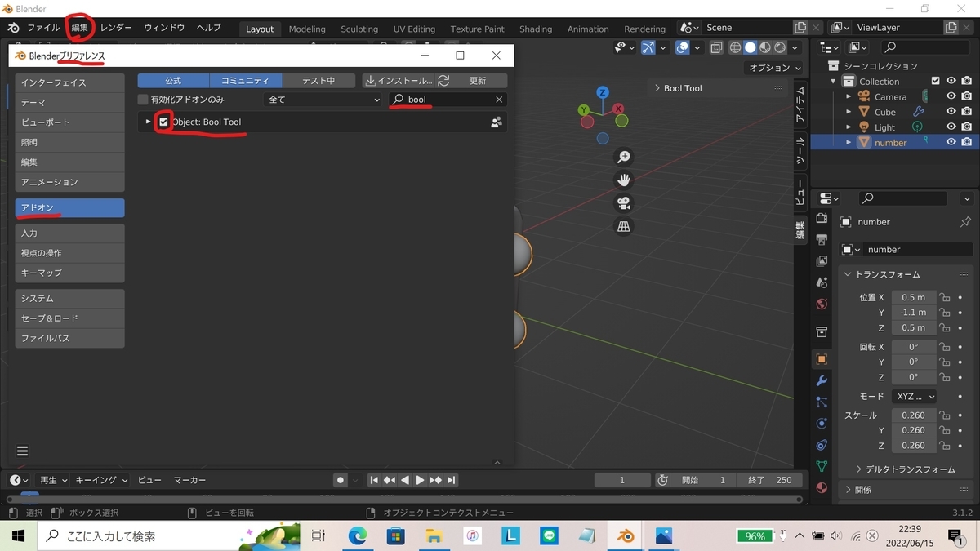Open Modifier properties wrench tab
Image resolution: width=980 pixels, height=551 pixels.
coord(822,381)
